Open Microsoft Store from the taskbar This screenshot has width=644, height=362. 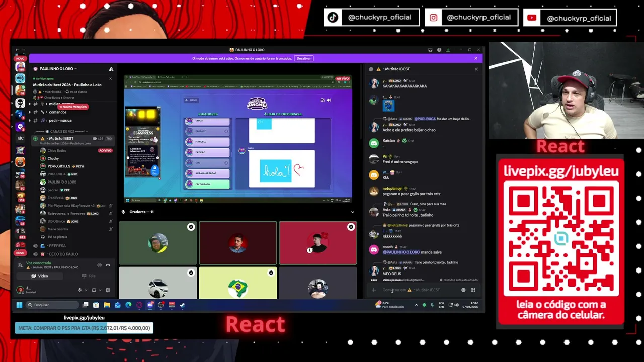(96, 305)
